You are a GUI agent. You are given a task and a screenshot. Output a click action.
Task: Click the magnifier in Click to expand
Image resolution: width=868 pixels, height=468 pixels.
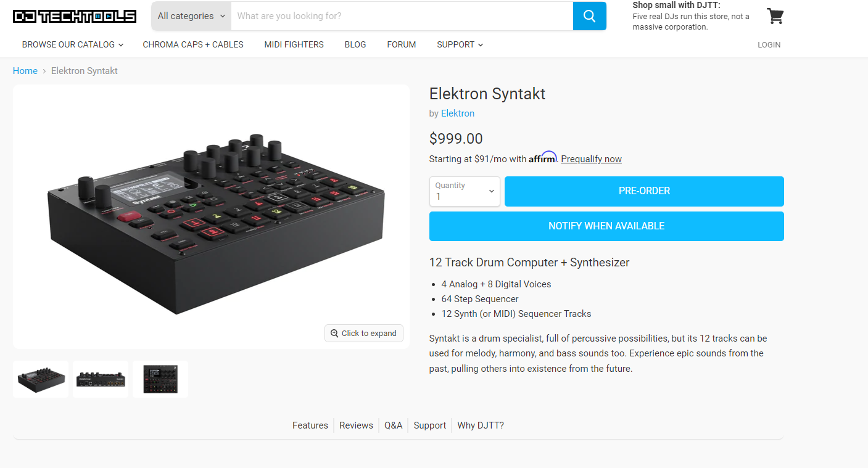point(334,333)
